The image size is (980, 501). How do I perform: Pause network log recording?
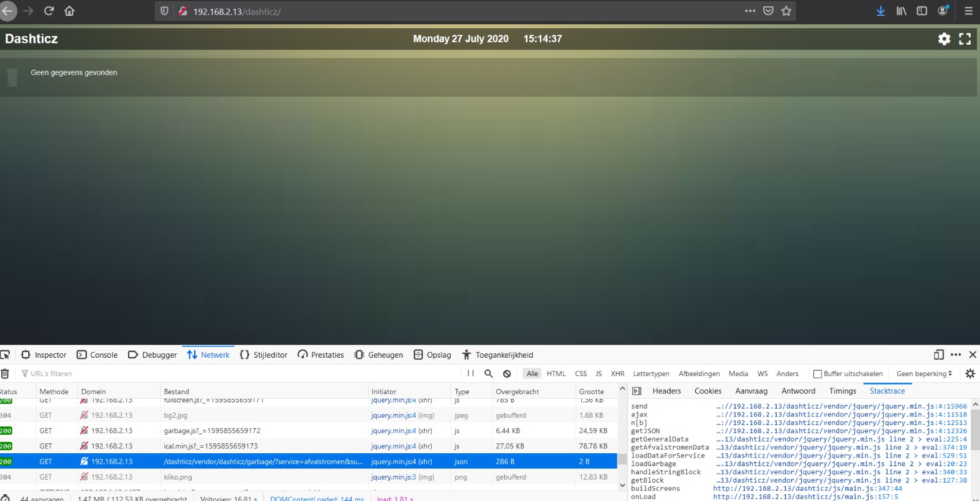point(470,374)
